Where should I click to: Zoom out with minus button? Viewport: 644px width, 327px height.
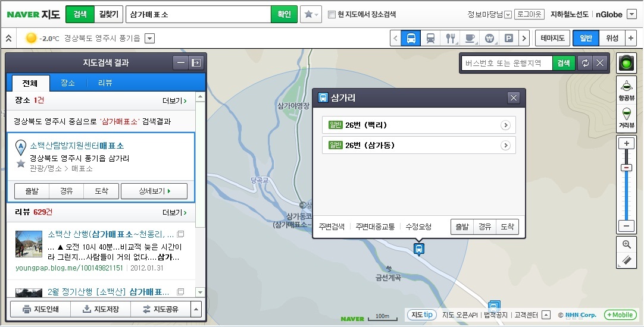click(x=626, y=226)
